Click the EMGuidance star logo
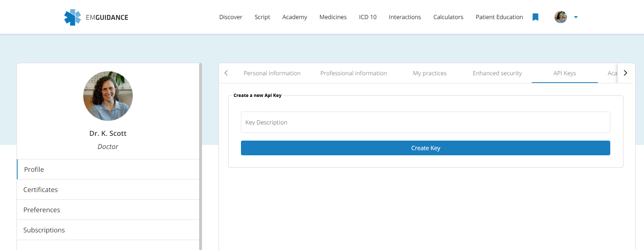 (x=73, y=17)
